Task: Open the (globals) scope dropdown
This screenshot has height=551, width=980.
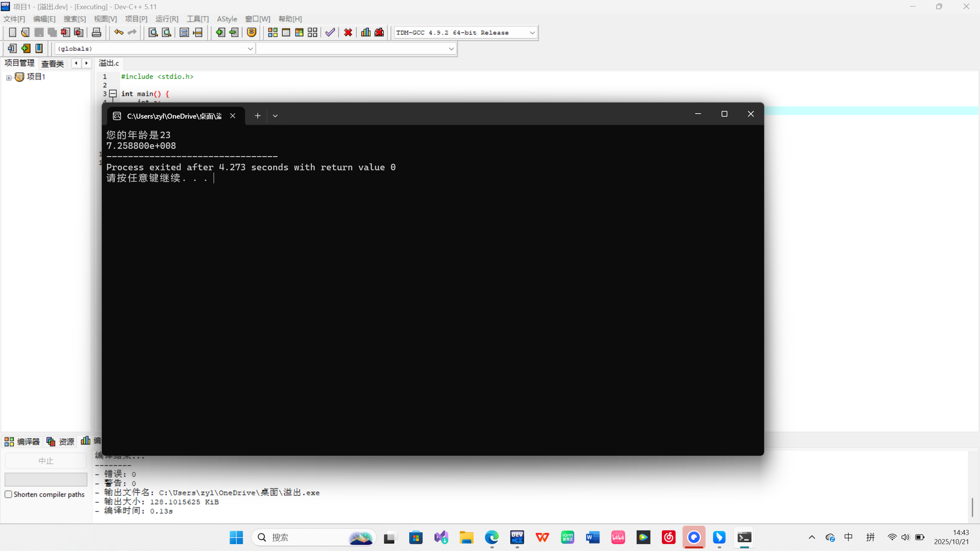Action: click(250, 49)
